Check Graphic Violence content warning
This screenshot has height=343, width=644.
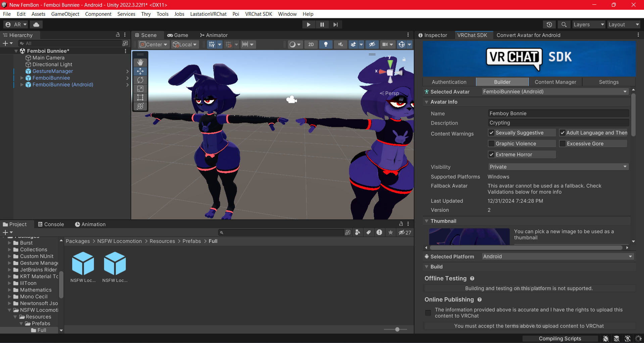pyautogui.click(x=491, y=144)
